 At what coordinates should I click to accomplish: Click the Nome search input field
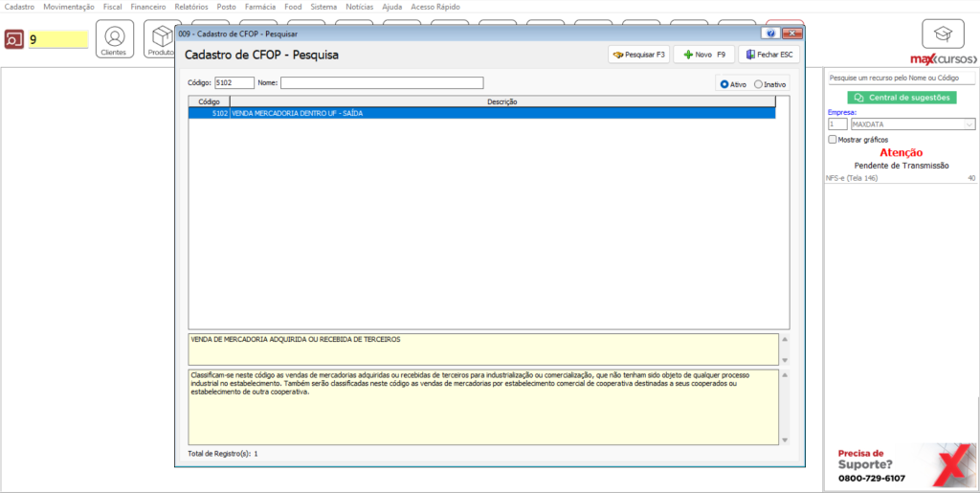tap(382, 83)
